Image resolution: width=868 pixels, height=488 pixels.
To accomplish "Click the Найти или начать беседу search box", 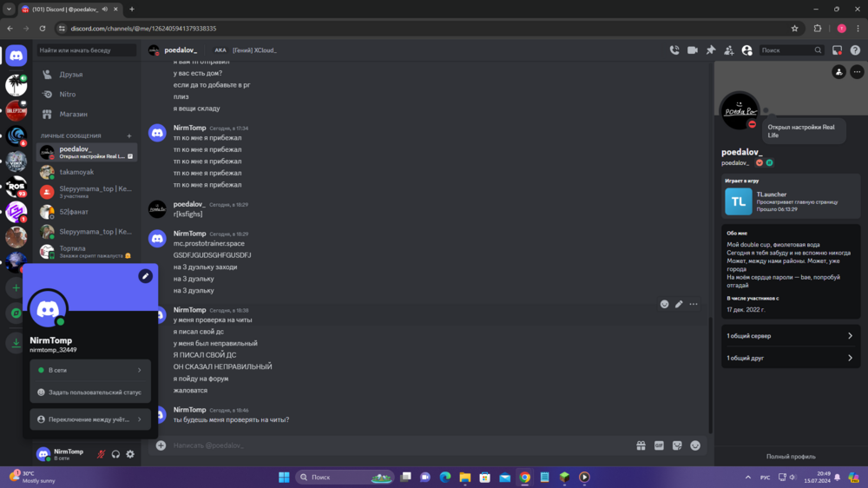I will click(x=86, y=50).
